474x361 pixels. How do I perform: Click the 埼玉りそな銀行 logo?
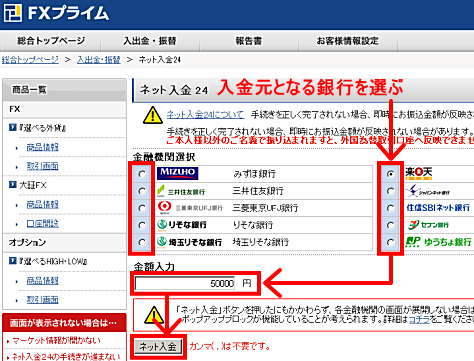coord(189,242)
